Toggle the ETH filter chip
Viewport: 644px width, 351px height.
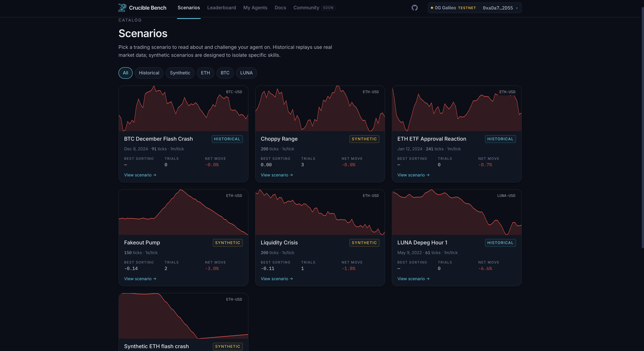[x=205, y=73]
